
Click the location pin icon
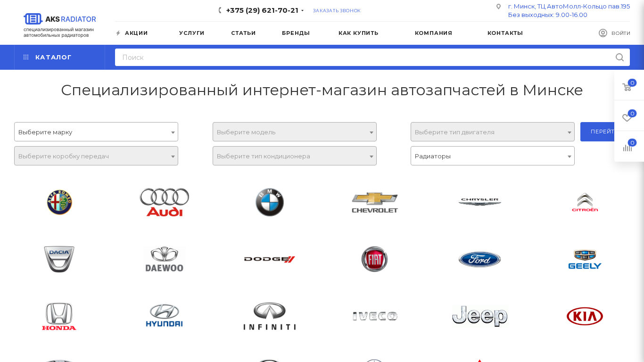pyautogui.click(x=498, y=7)
